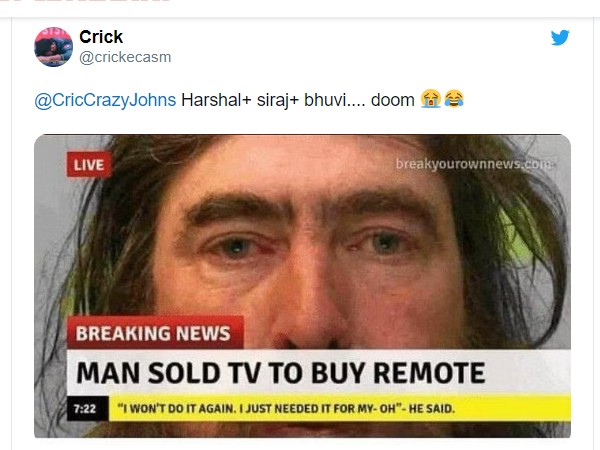
Task: Follow the @CricCrazyJohns mention link
Action: pos(105,100)
